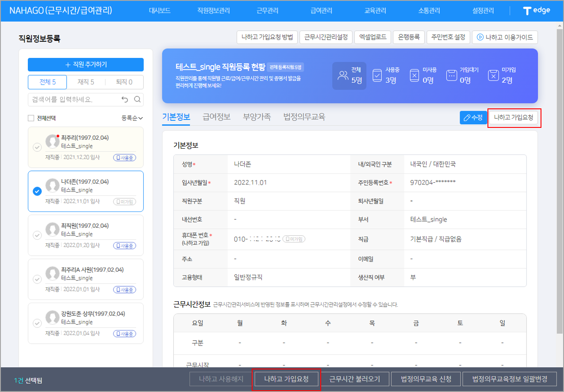Click the search magnifier icon
This screenshot has height=392, width=564.
pos(137,100)
